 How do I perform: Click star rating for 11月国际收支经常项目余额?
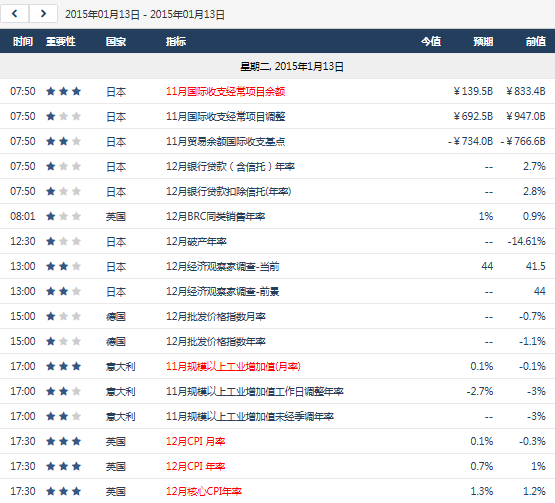tap(64, 91)
